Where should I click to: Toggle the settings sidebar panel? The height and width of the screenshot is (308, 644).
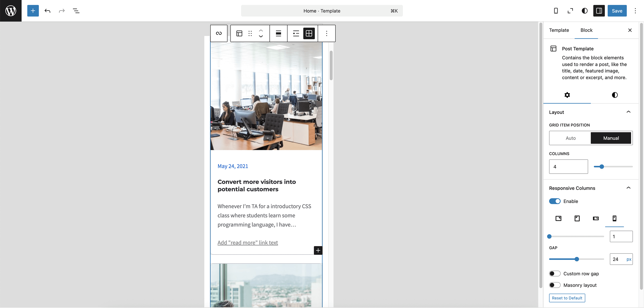tap(599, 11)
